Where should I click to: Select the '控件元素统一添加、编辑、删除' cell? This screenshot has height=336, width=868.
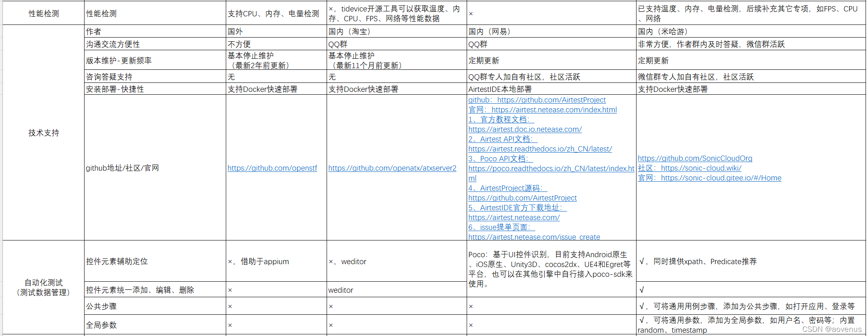point(155,290)
